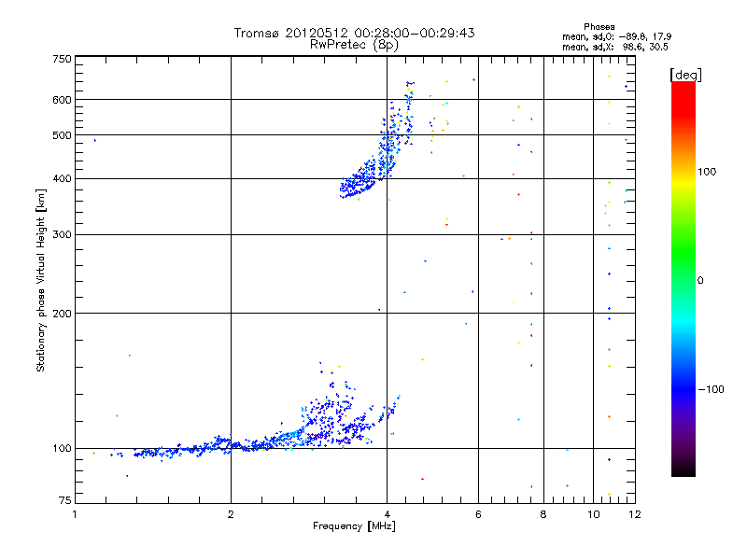
Task: Click the "Frequency [MHz]" axis label
Action: coord(354,526)
